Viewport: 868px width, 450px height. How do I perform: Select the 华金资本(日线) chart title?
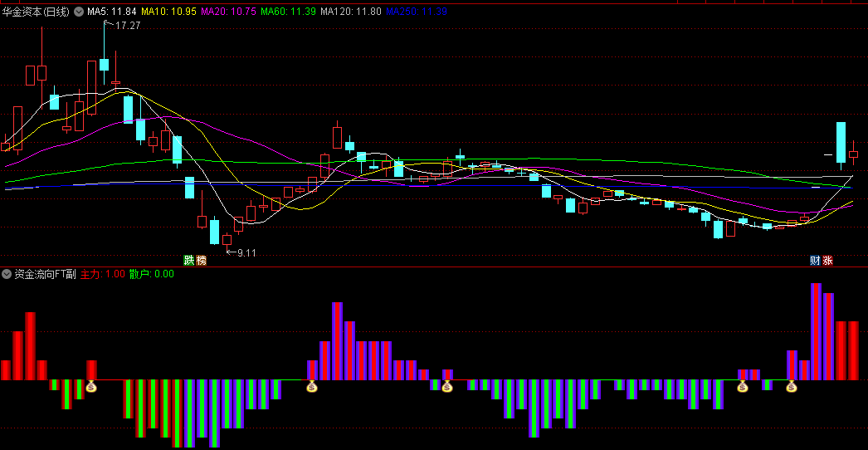click(37, 11)
